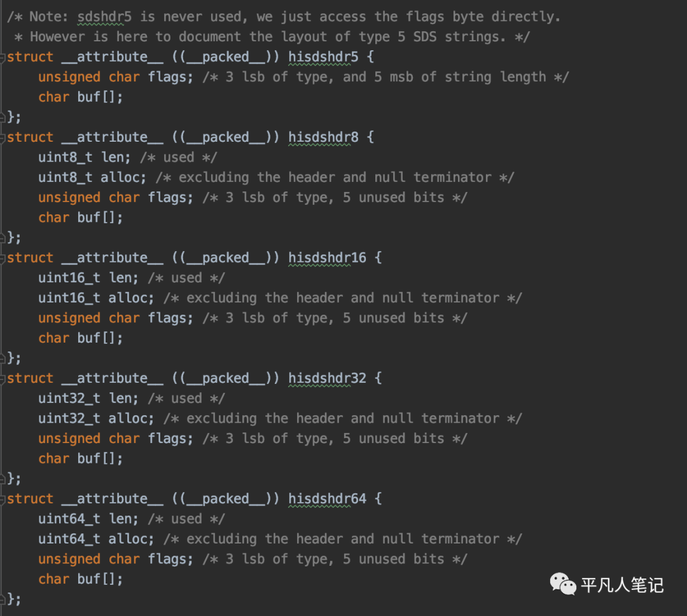Collapse the hisdshdr16 struct fold marker
This screenshot has height=616, width=687.
coord(2,258)
